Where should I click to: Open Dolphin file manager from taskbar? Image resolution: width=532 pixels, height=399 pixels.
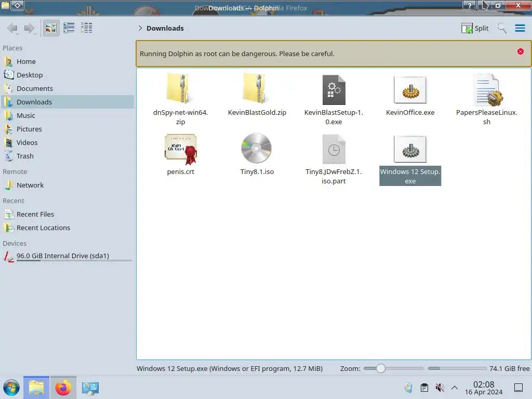click(36, 388)
